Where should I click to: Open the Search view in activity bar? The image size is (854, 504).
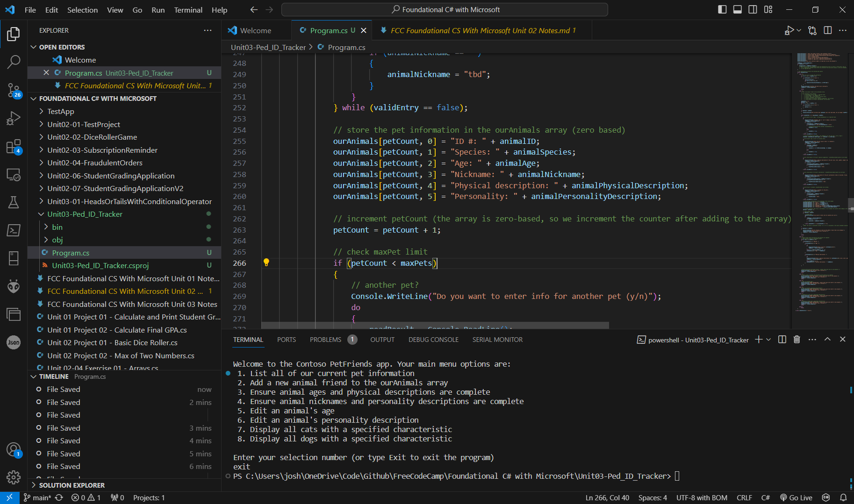pos(14,62)
